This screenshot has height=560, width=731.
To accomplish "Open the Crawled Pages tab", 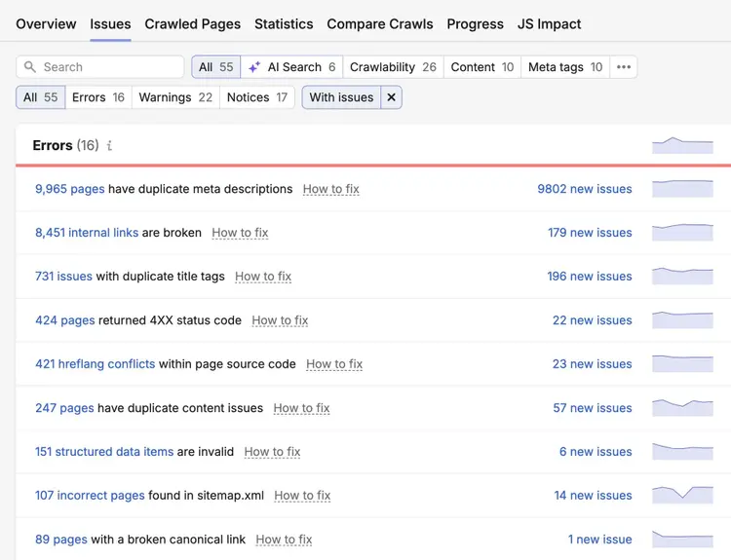I will pos(193,23).
